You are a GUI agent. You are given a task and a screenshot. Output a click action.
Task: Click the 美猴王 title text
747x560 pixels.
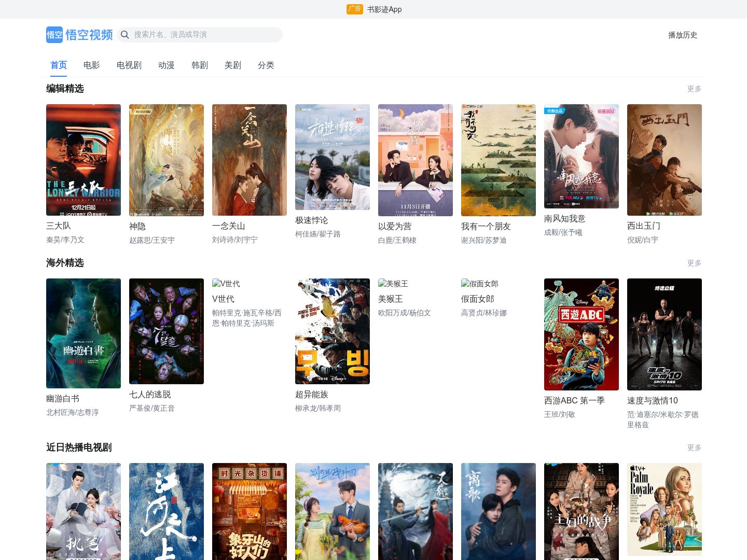391,299
